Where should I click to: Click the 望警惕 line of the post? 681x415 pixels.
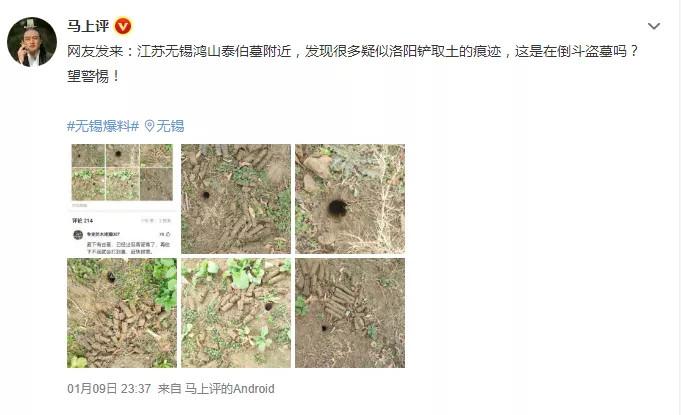click(93, 76)
